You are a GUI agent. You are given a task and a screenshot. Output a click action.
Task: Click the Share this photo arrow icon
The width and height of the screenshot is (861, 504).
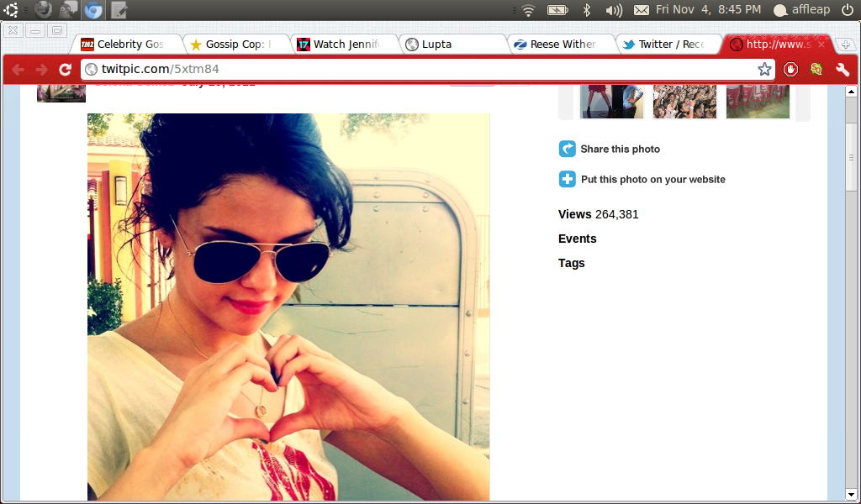[568, 149]
